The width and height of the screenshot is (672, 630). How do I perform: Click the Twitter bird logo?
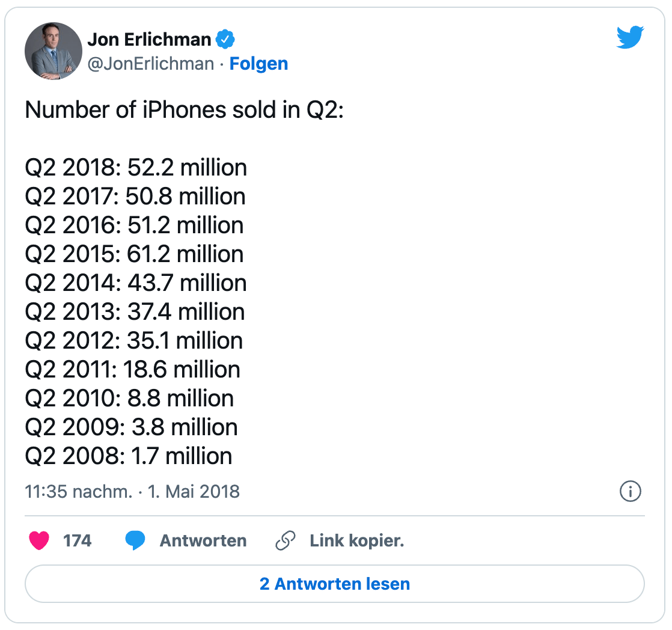(x=630, y=37)
